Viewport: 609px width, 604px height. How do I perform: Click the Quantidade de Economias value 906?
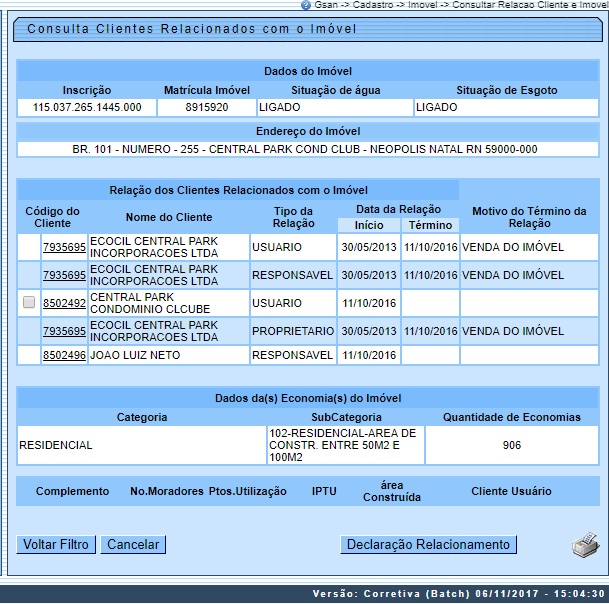(x=512, y=445)
